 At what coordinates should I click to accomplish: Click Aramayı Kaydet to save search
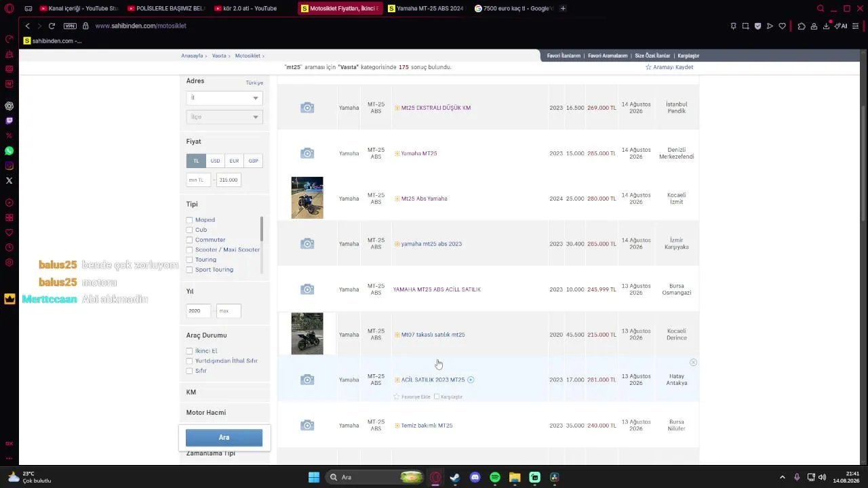[673, 67]
